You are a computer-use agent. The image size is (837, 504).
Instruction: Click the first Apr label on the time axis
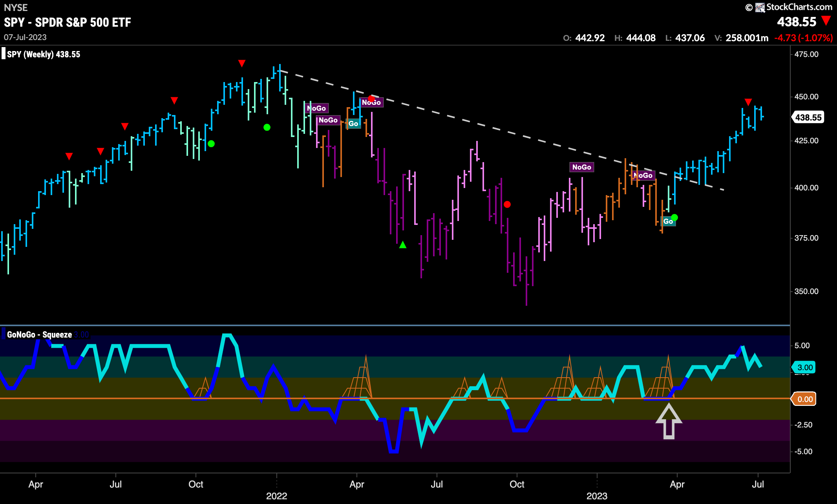tap(36, 484)
